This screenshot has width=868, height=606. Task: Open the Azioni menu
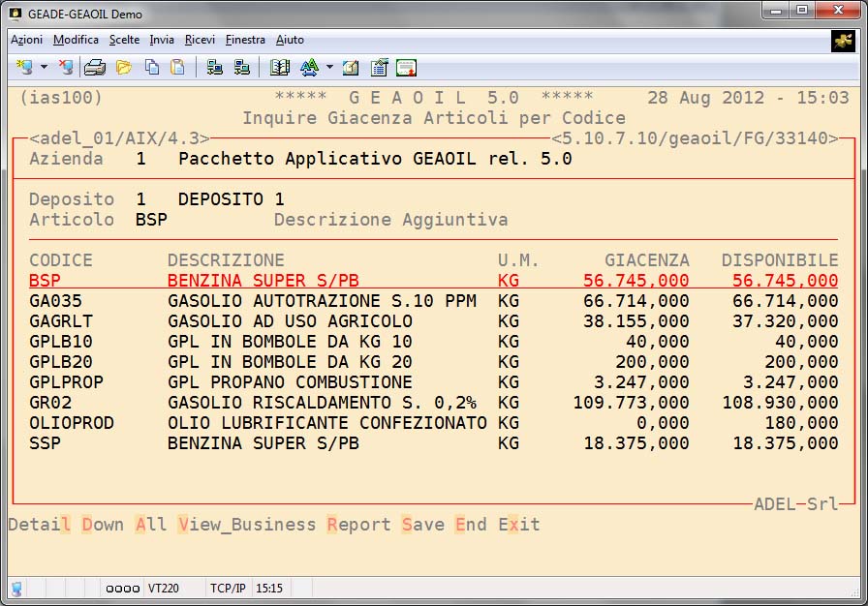point(26,40)
